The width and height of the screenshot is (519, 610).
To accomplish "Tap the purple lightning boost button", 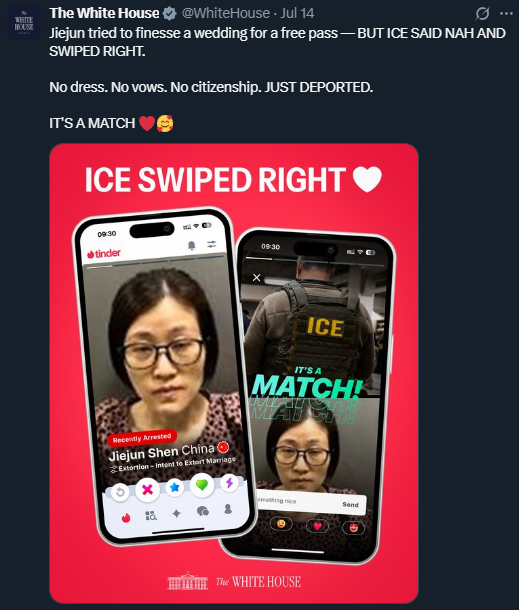I will tap(229, 483).
